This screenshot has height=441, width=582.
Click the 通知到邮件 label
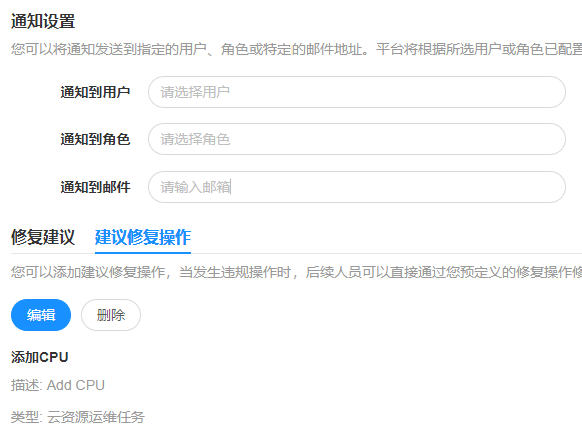[x=95, y=187]
